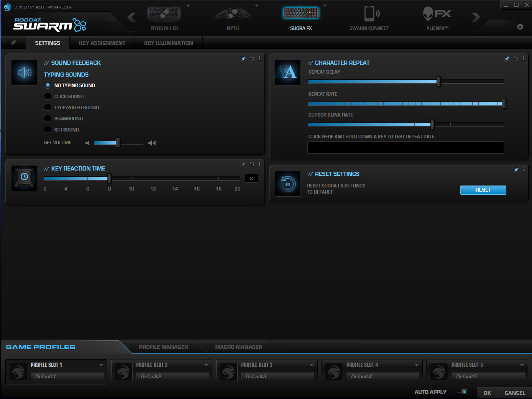532x399 pixels.
Task: Show info for Key Reaction Time panel
Action: 259,164
